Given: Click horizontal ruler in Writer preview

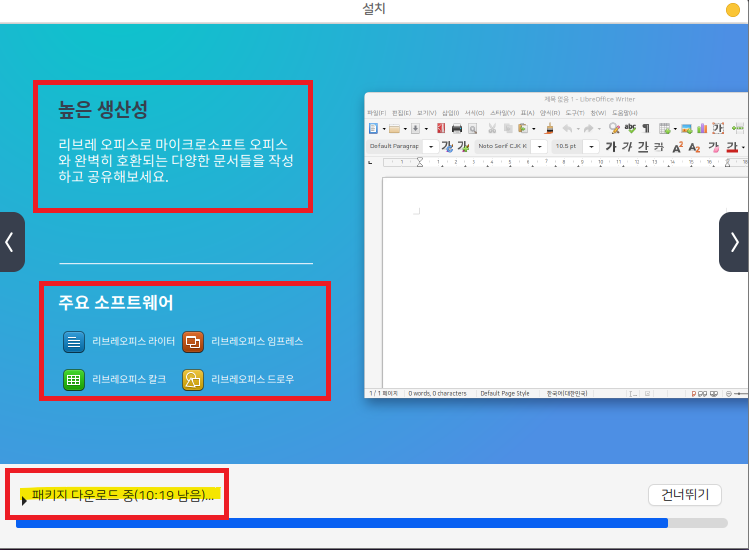Looking at the screenshot, I should click(x=565, y=162).
